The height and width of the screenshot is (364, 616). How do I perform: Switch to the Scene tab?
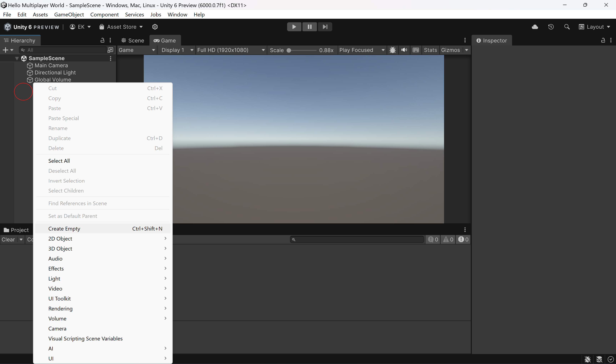click(x=133, y=41)
